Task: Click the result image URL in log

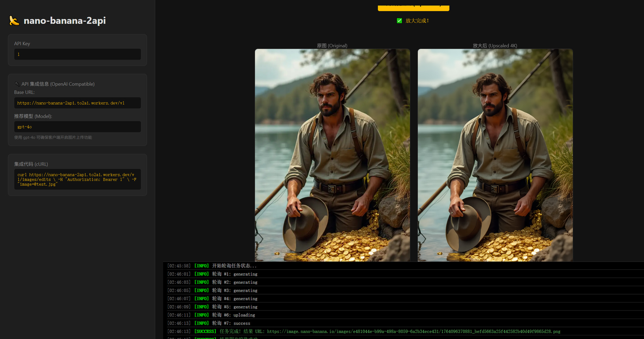Action: tap(414, 332)
